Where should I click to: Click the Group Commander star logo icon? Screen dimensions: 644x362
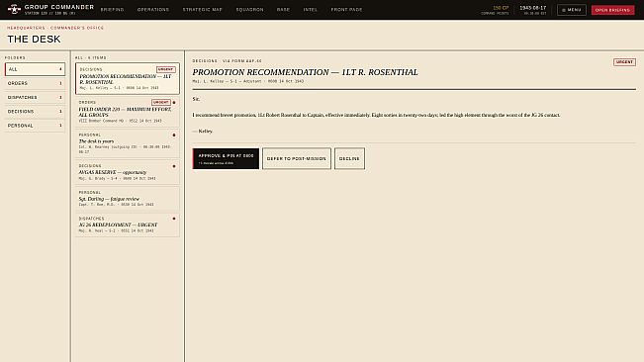point(14,10)
